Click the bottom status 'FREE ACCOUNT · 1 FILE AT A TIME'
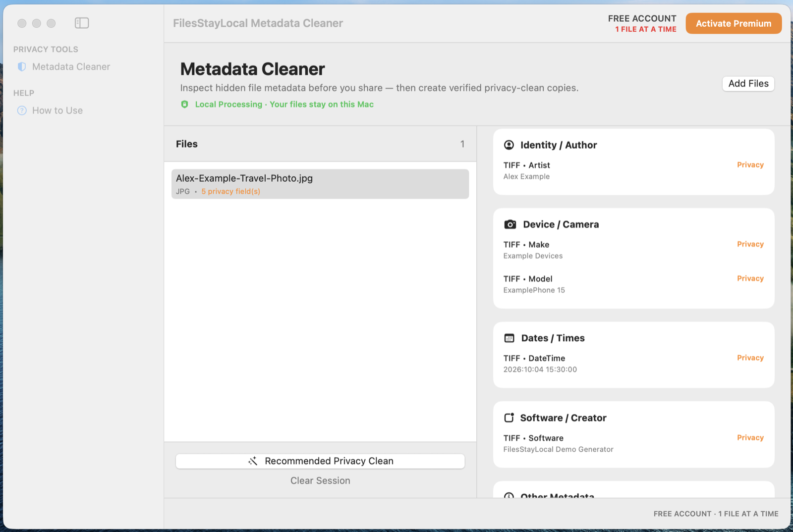 [x=716, y=514]
